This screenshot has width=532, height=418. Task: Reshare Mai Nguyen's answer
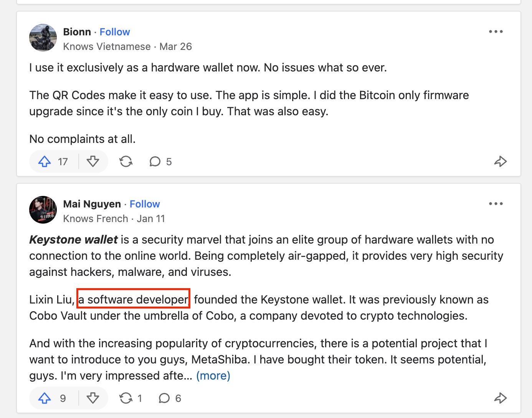click(x=130, y=398)
